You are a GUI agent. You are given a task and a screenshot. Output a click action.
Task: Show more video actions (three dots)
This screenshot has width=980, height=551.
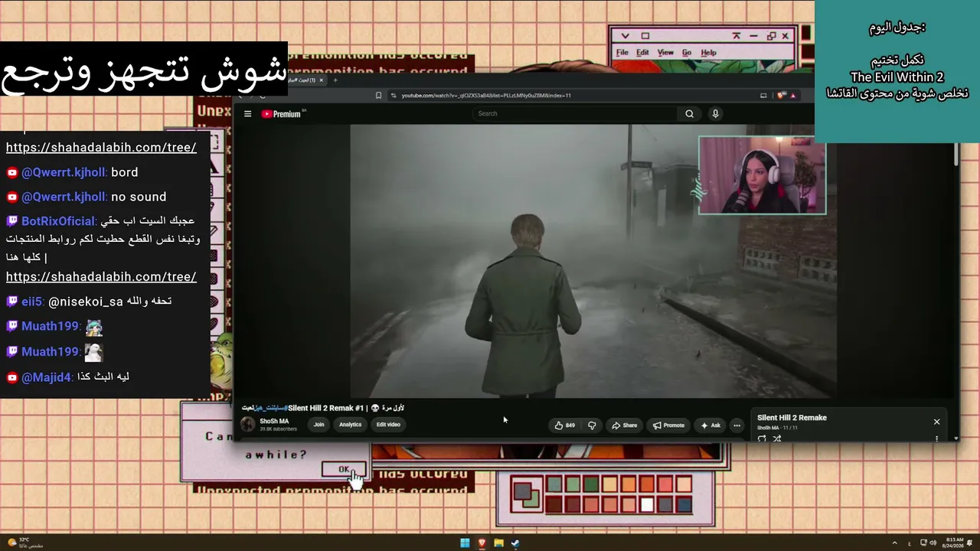coord(737,425)
